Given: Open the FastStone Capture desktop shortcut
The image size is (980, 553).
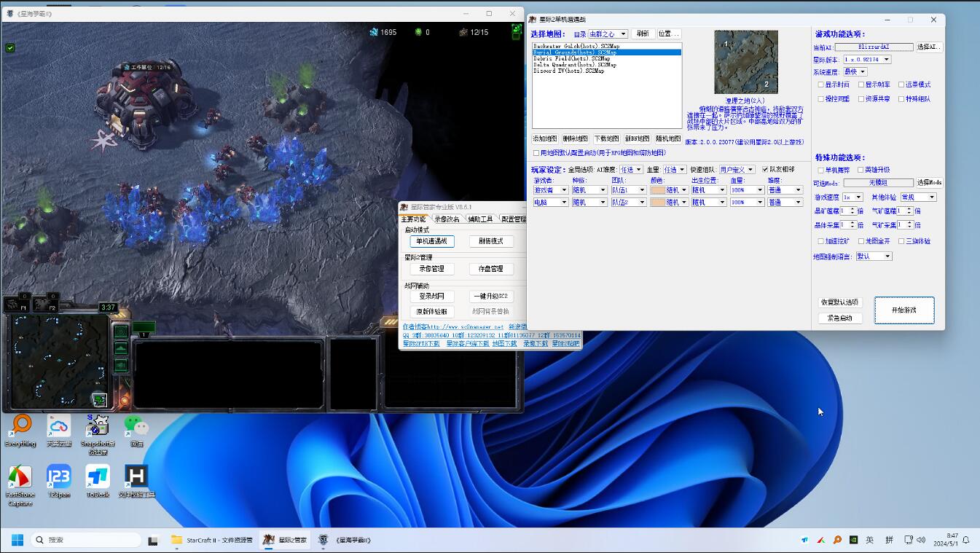Looking at the screenshot, I should (x=20, y=485).
